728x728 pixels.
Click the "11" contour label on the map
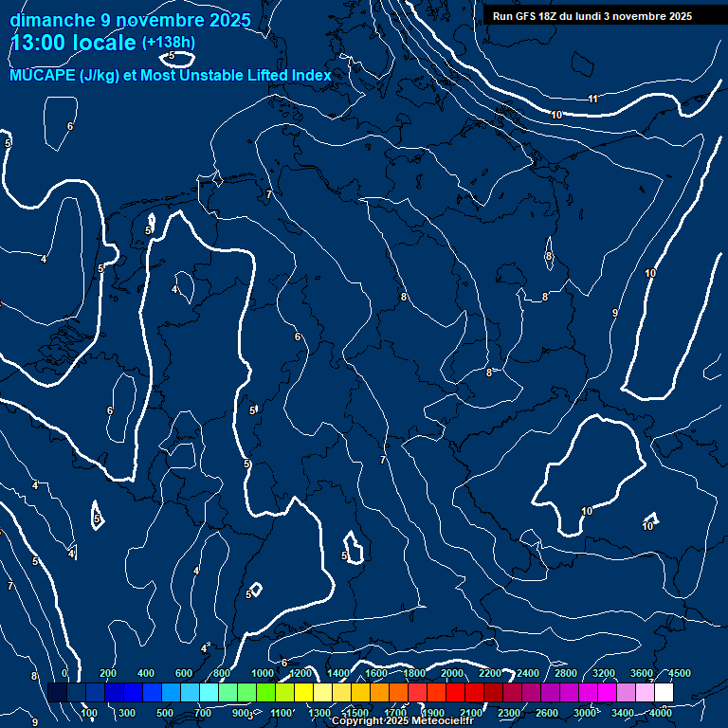[x=592, y=99]
